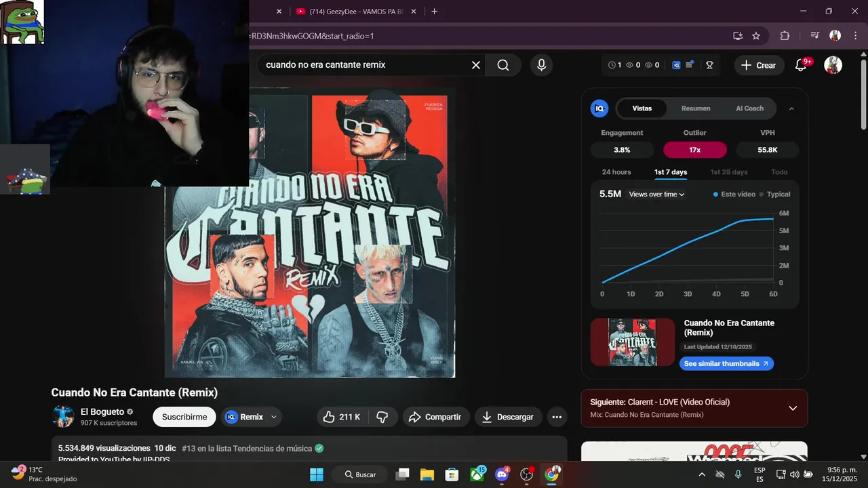Click Windows taskbar Buscar search box
This screenshot has width=868, height=488.
[360, 474]
